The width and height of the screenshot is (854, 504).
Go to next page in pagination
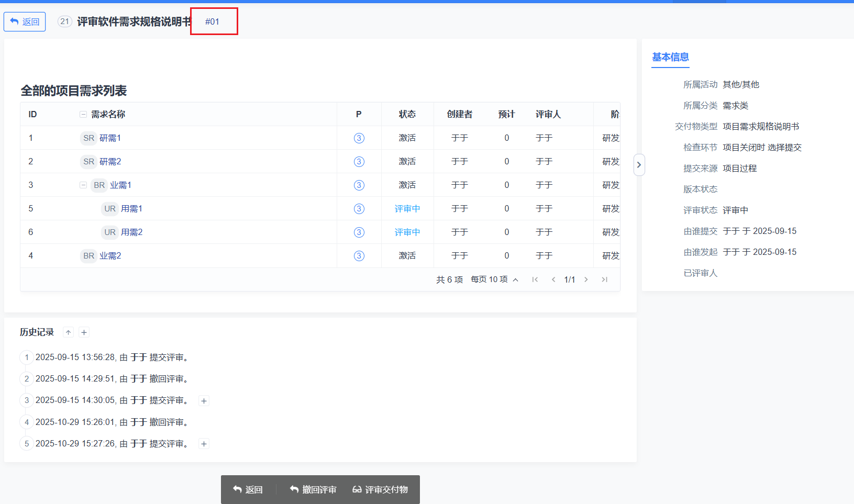586,279
